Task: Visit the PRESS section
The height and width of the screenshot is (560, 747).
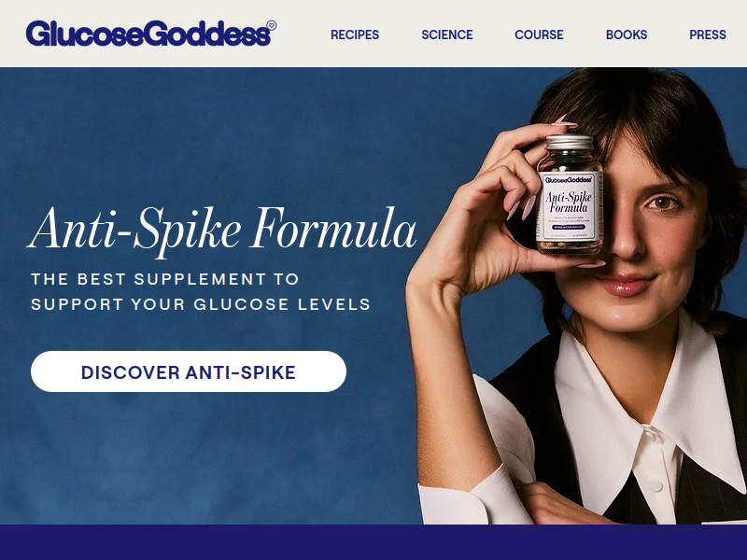Action: pos(708,35)
